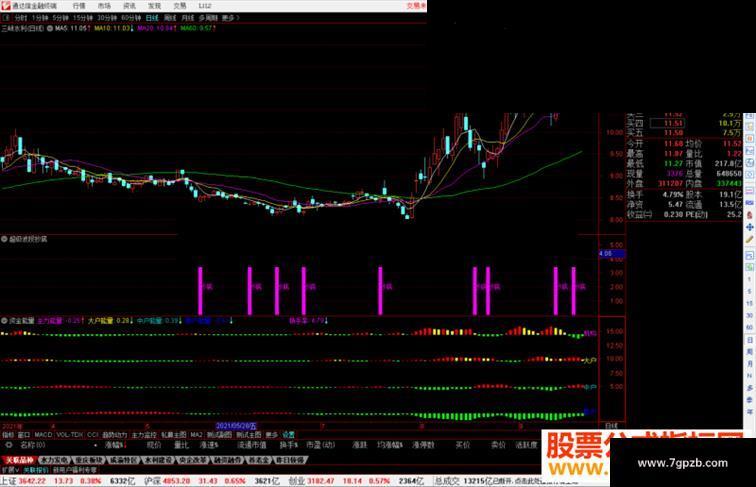Switch to 1分钟 period

[x=40, y=18]
